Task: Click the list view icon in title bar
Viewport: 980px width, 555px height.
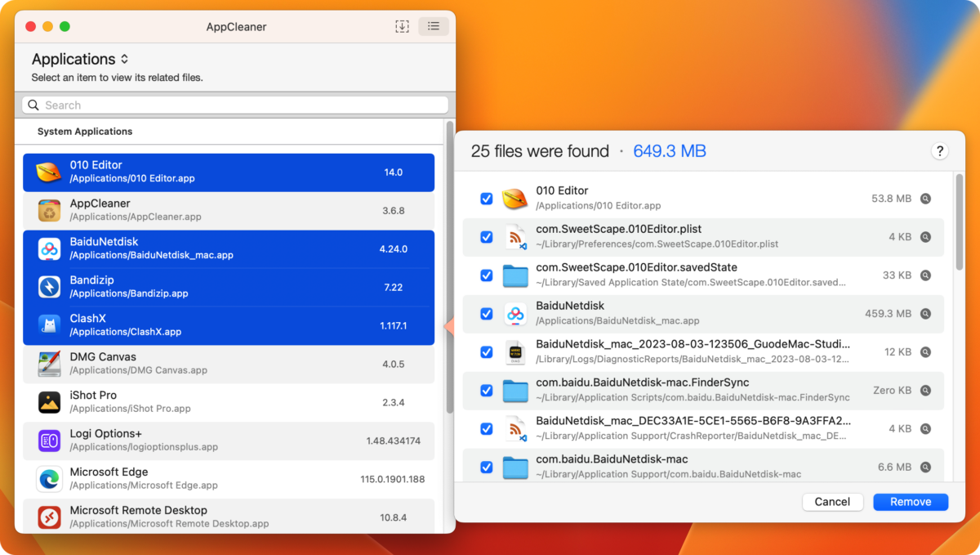Action: coord(434,26)
